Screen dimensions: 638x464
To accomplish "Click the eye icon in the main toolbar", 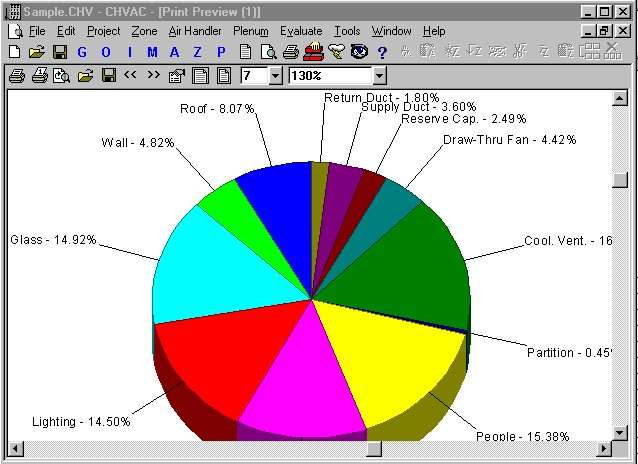I will pos(358,52).
